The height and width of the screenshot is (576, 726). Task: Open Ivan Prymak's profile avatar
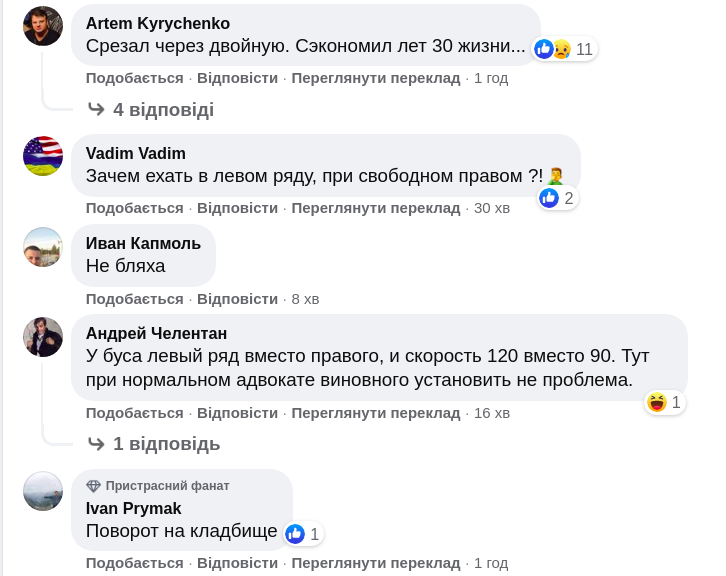pos(43,490)
